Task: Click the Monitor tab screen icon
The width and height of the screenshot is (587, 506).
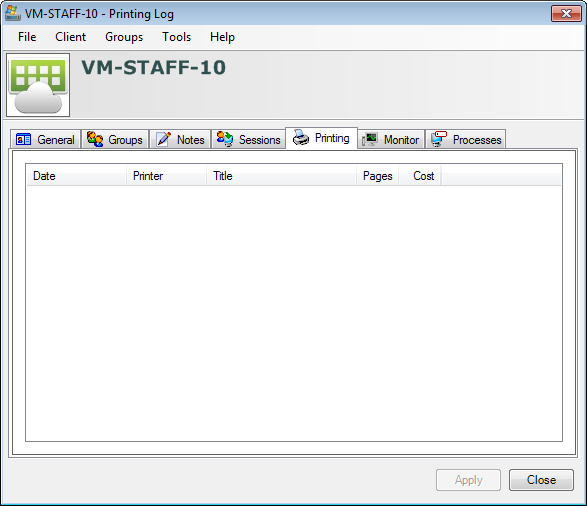Action: pos(369,140)
